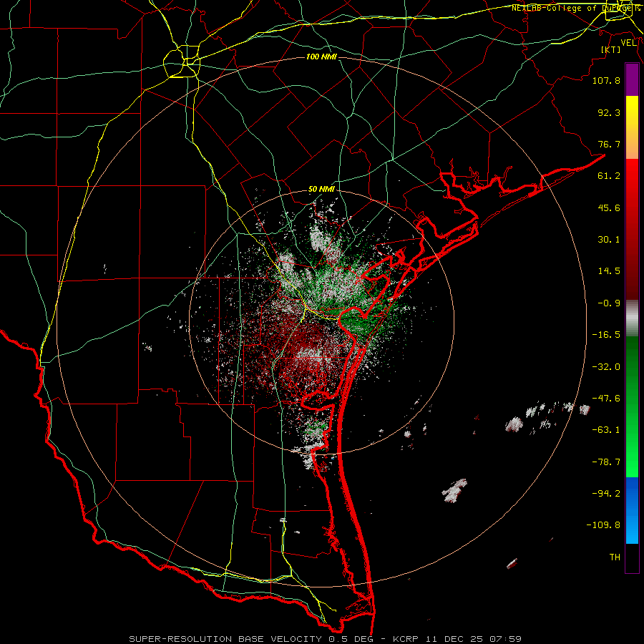The image size is (644, 644).
Task: Click the purple segment of the color bar
Action: click(632, 80)
